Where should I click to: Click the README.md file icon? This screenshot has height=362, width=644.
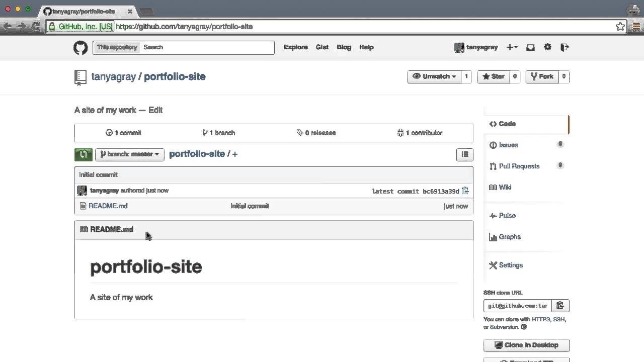[83, 206]
